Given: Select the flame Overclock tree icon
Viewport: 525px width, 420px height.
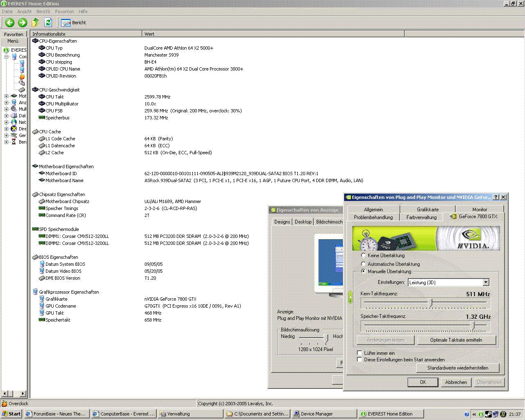Looking at the screenshot, I should coord(22,76).
